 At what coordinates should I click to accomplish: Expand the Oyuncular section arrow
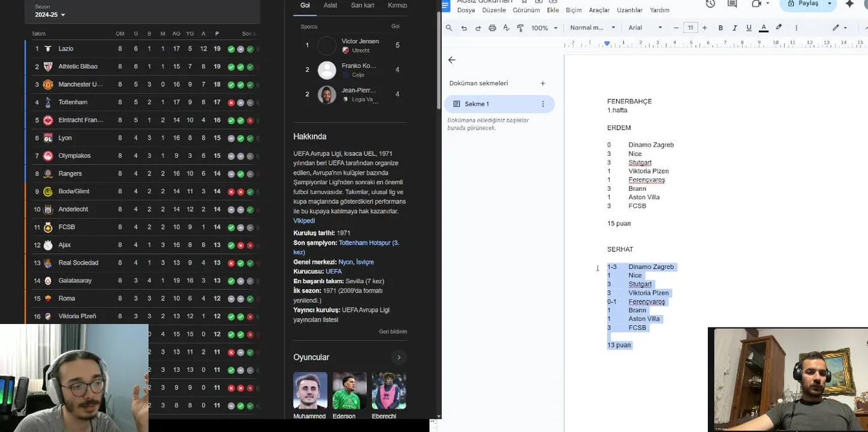pos(399,358)
